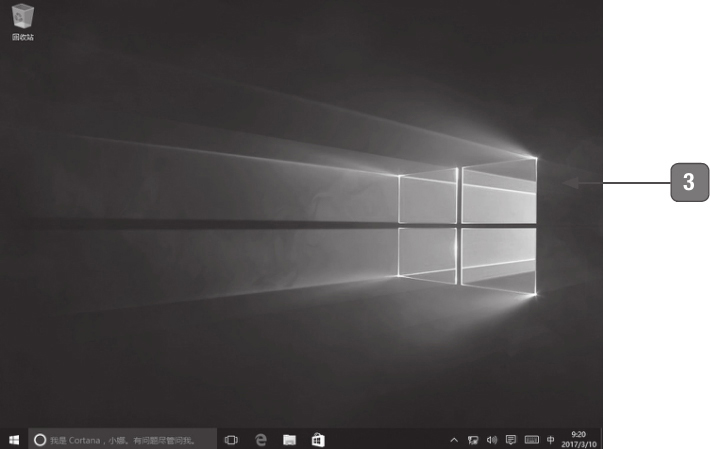Viewport: 710px width, 449px height.
Task: Open File Explorer from taskbar
Action: click(289, 439)
